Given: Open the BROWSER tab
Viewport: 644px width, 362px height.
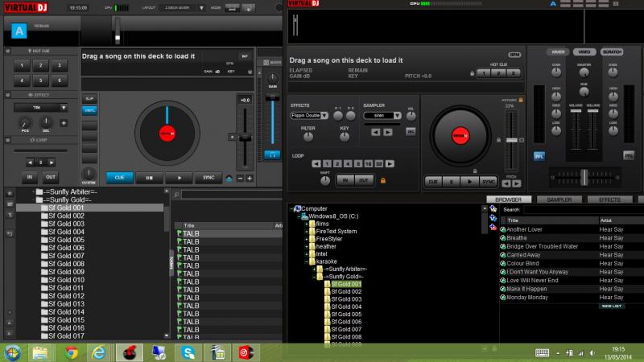Looking at the screenshot, I should coord(509,200).
